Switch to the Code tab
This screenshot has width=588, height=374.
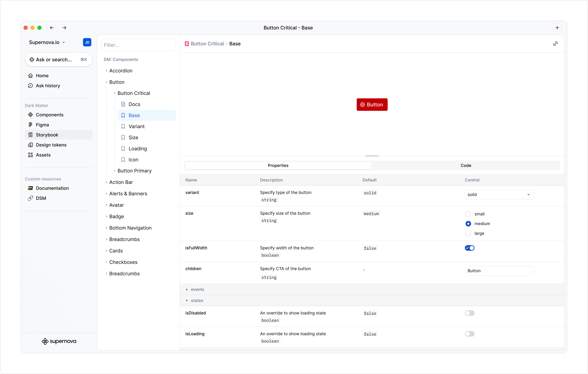(x=466, y=166)
